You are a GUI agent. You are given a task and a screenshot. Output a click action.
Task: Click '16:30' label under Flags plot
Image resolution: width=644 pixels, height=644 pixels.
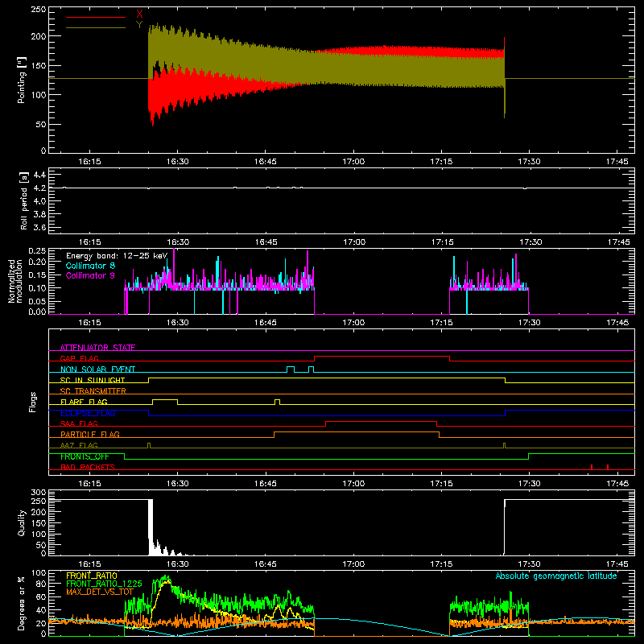click(177, 484)
